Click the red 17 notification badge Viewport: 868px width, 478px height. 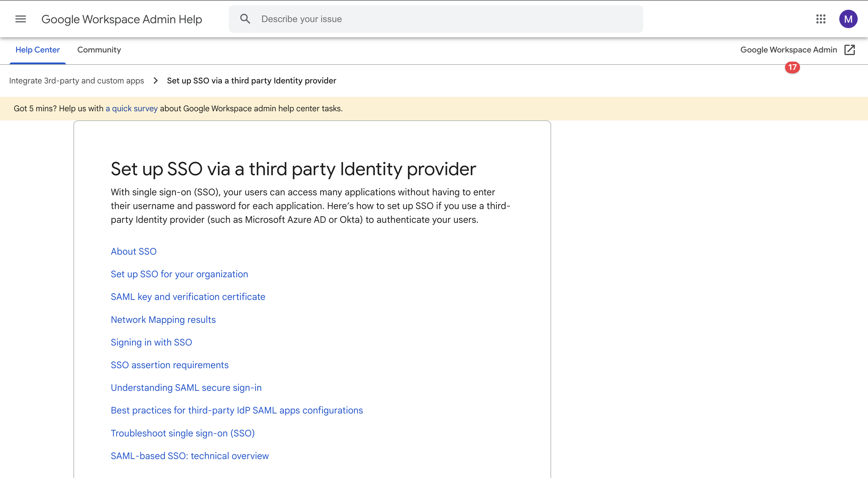coord(792,67)
